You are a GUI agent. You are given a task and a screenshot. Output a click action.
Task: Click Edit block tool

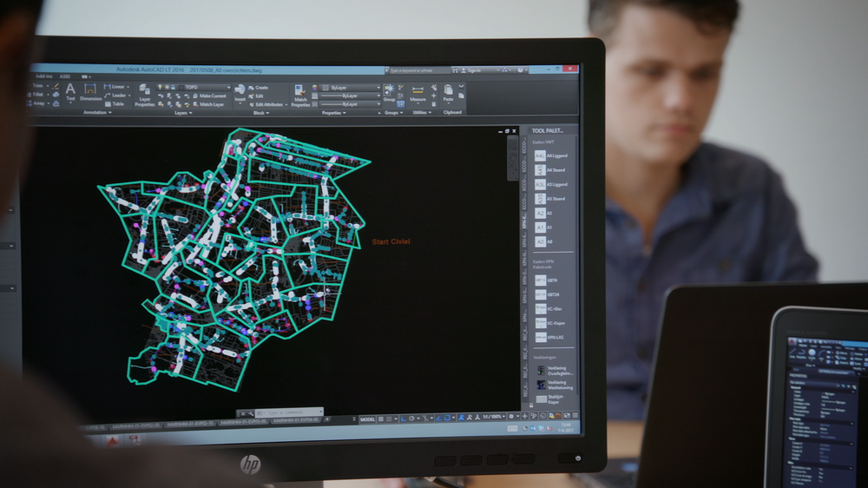(x=256, y=96)
